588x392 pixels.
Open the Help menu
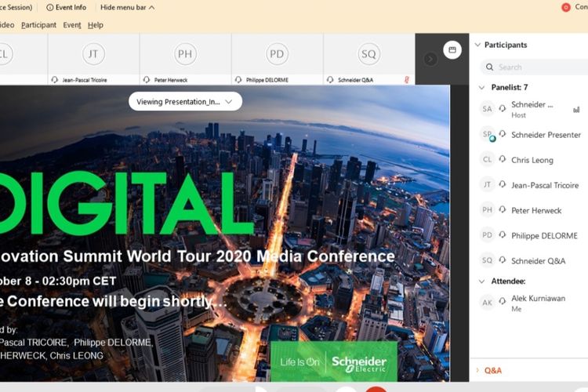click(x=95, y=25)
